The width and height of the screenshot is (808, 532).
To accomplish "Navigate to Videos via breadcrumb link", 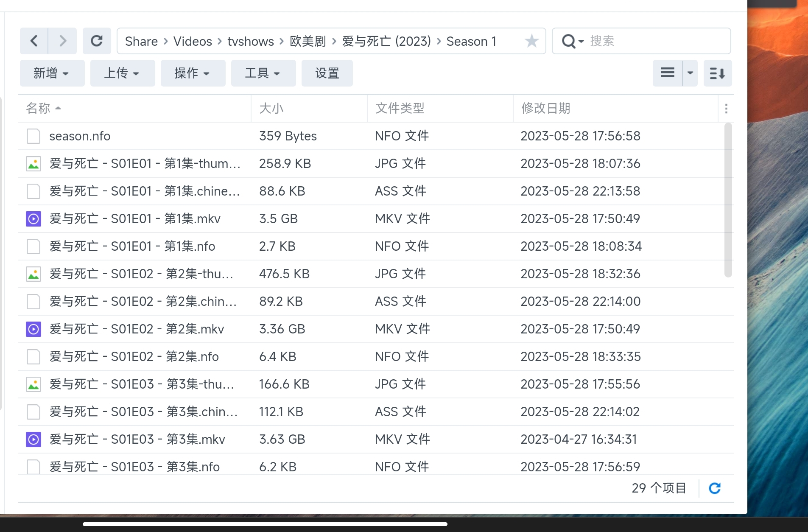I will [192, 41].
